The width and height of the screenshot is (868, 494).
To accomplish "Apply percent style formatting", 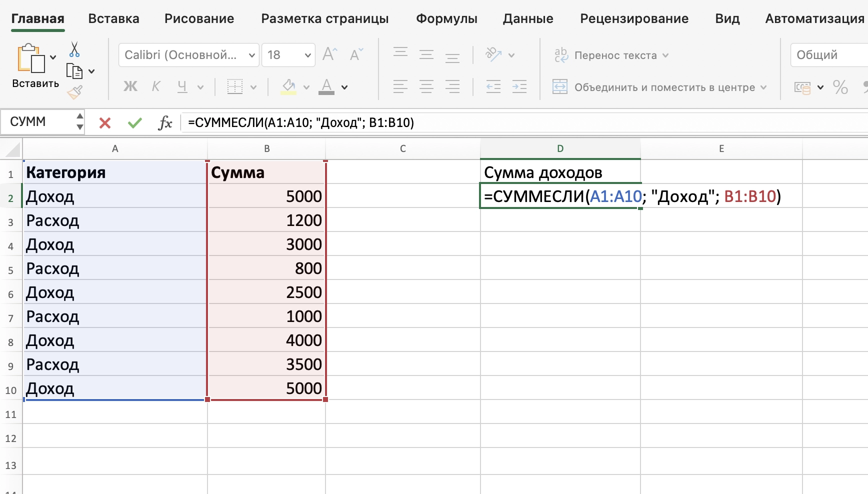I will click(841, 87).
